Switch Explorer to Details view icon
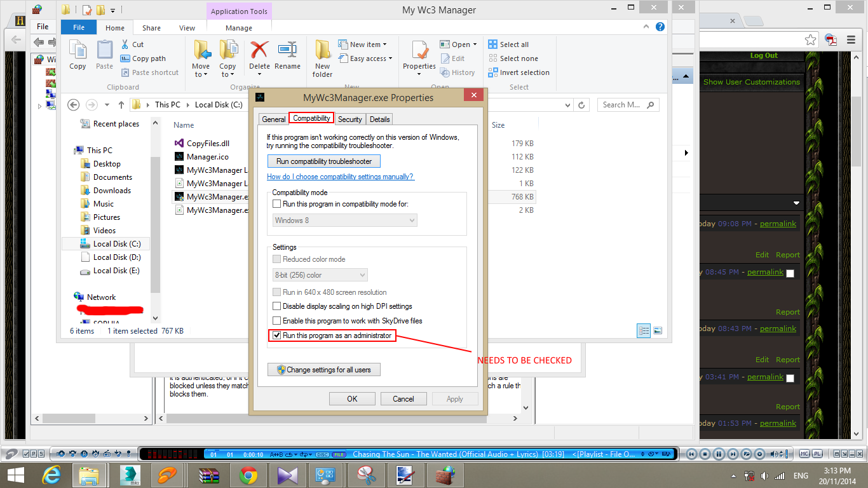This screenshot has width=868, height=488. coord(644,330)
